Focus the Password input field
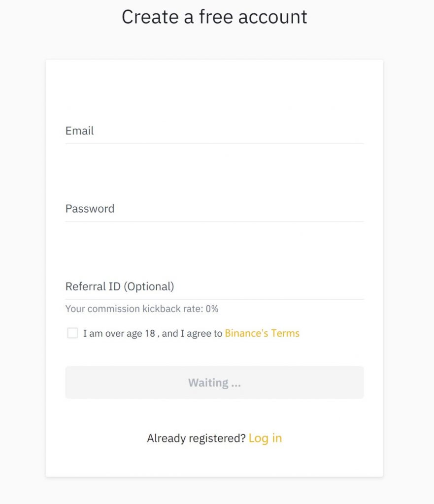 pos(214,209)
